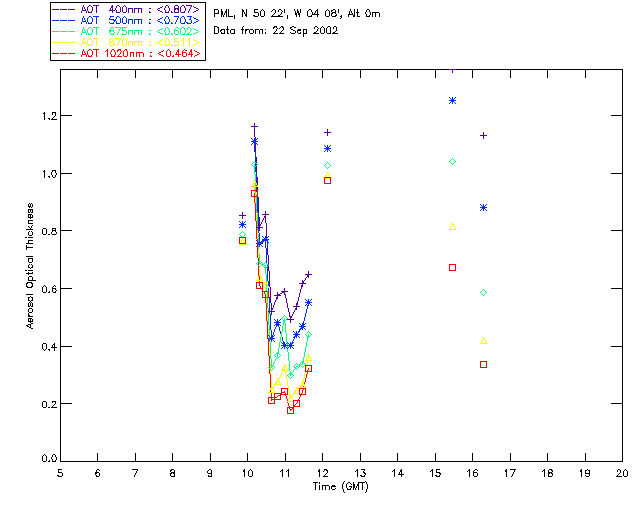
Task: Click the yellow triangle data point near 16.3 GMT
Action: (483, 341)
